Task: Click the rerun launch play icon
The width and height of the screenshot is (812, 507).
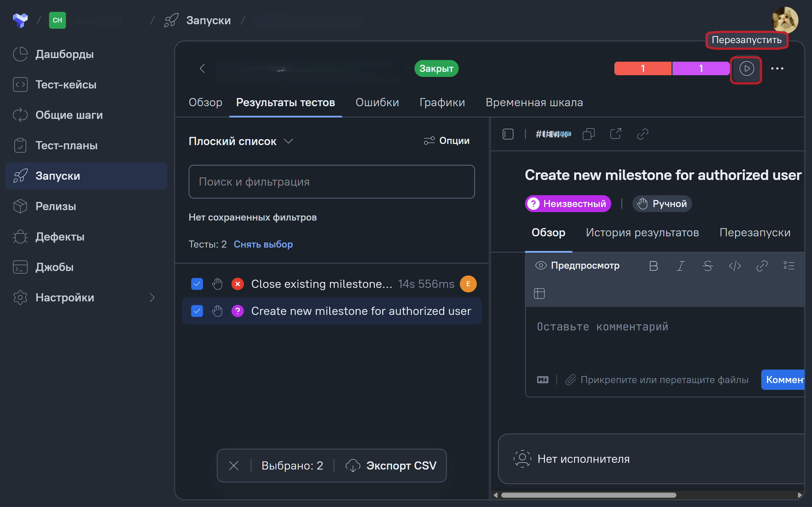Action: click(746, 69)
